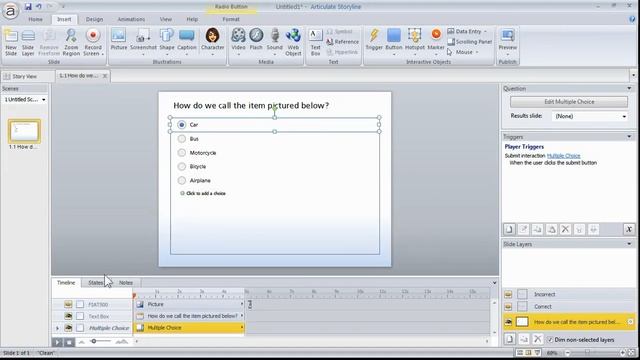Insert a Text Box
The image size is (640, 360).
[x=316, y=42]
